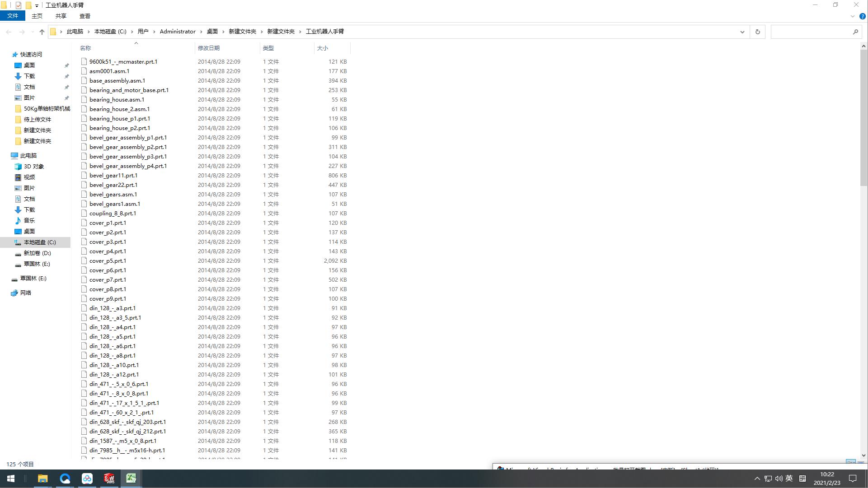Toggle the 拼 IME mode indicator
This screenshot has height=488, width=868.
(x=802, y=479)
